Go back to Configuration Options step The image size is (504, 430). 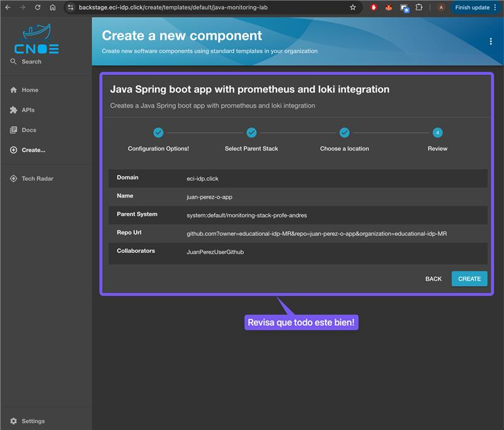click(x=158, y=133)
